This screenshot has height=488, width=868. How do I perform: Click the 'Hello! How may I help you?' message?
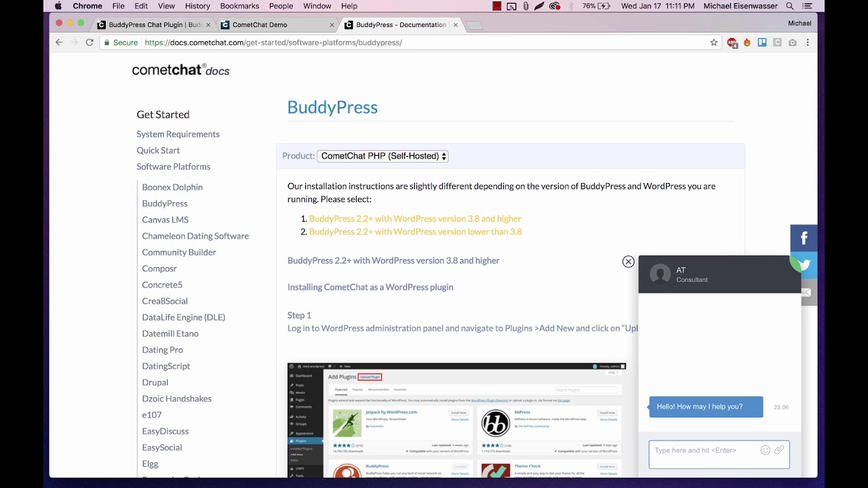706,407
